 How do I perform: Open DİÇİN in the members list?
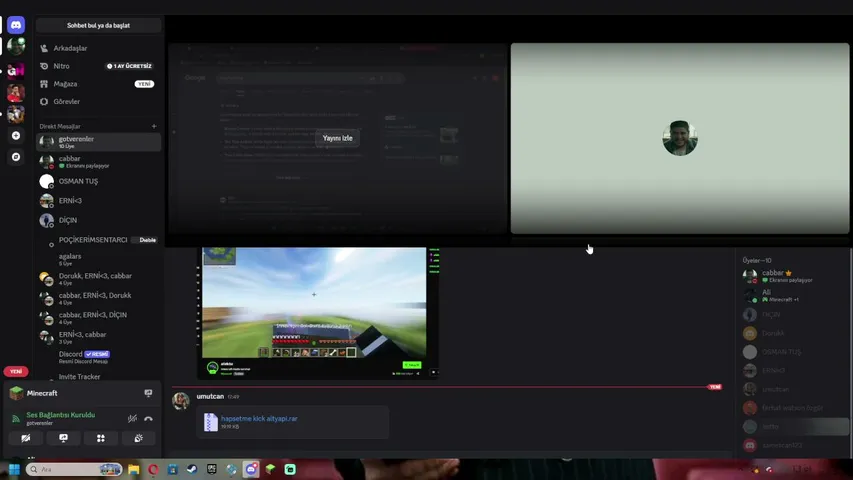[x=794, y=315]
